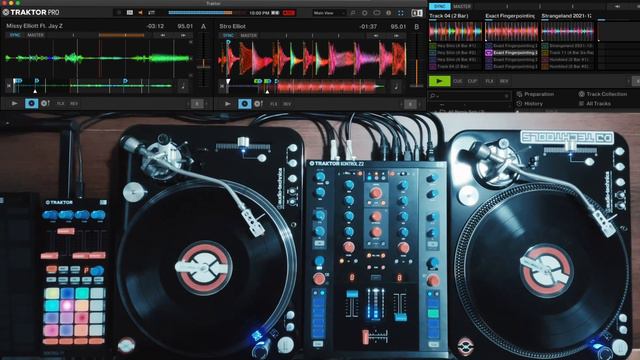
Task: Toggle MASTER on Deck B
Action: click(x=249, y=36)
